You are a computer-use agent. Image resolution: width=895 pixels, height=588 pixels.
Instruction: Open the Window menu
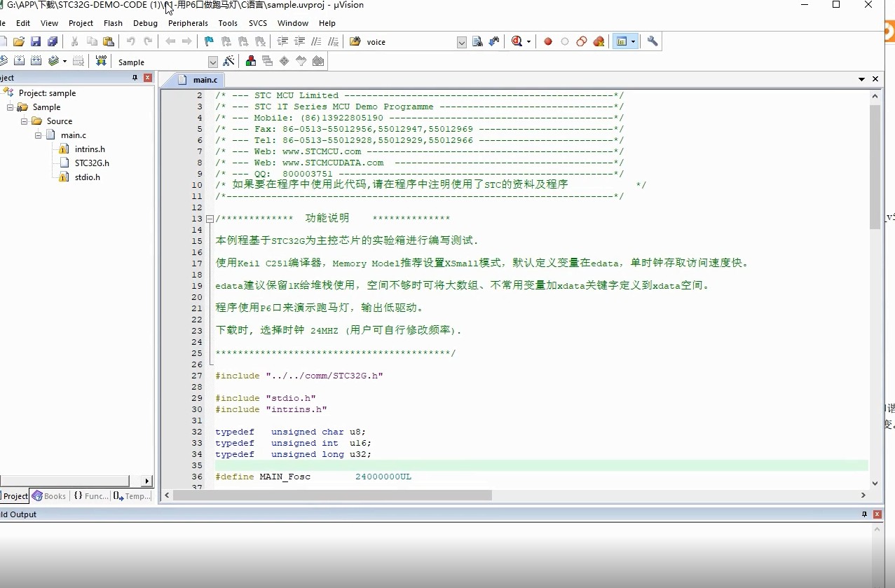[293, 23]
